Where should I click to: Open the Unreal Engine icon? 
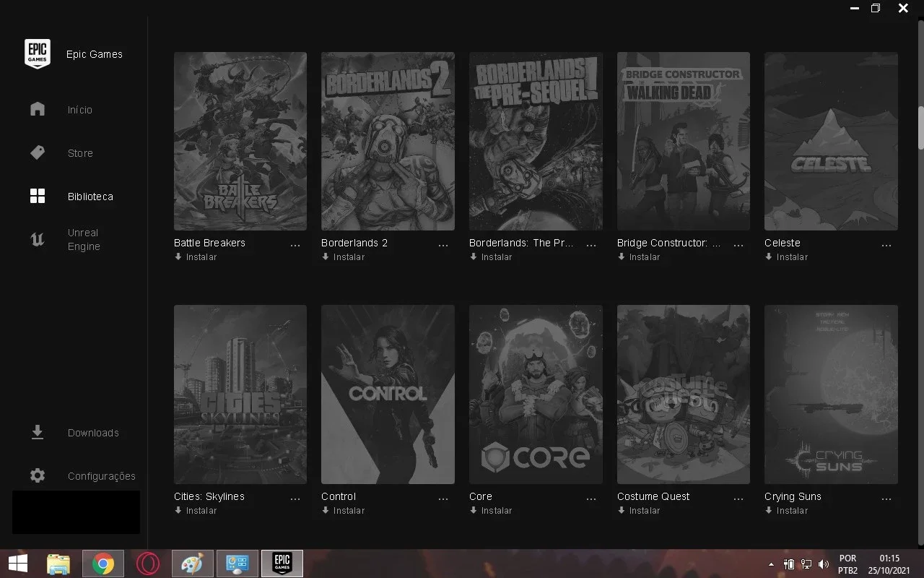38,240
